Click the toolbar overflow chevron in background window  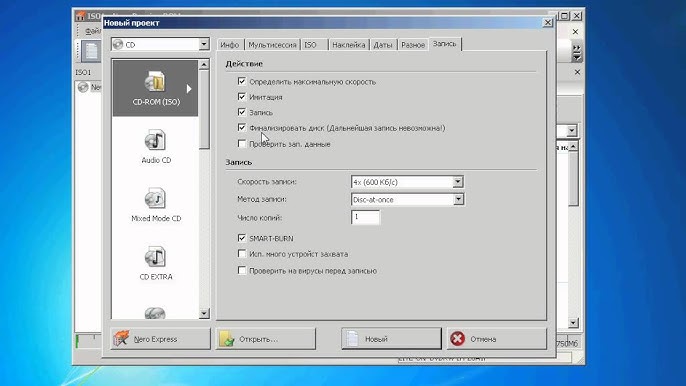point(577,53)
